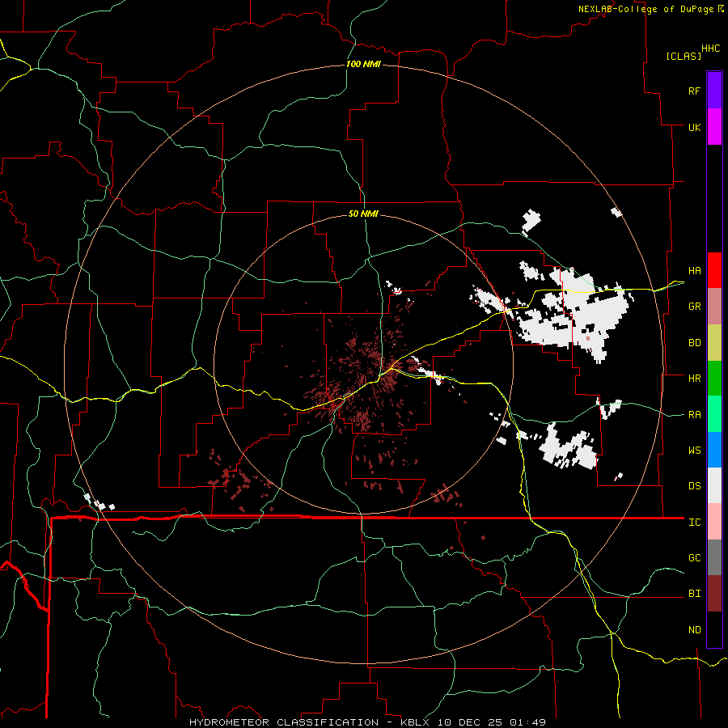This screenshot has height=728, width=728.
Task: Click the red HA legend swatch
Action: pyautogui.click(x=714, y=270)
